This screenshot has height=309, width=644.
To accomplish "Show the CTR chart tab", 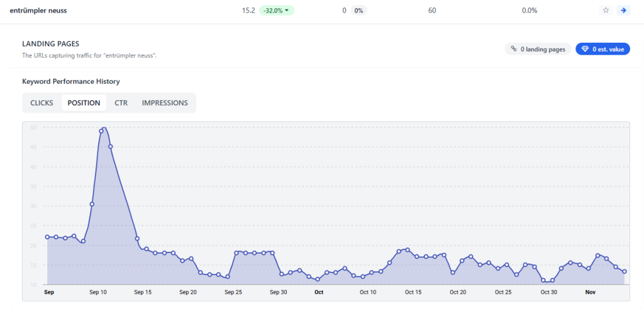I will pyautogui.click(x=121, y=103).
